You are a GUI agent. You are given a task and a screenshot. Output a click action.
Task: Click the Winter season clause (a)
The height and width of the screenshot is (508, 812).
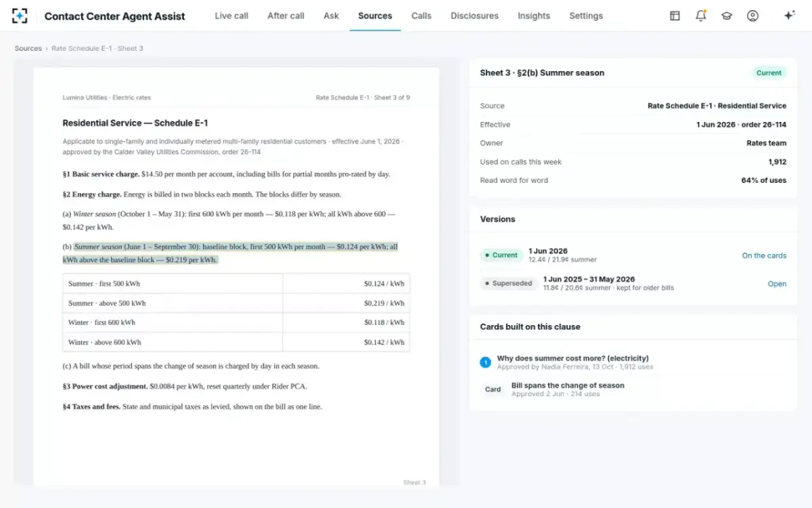pos(229,220)
